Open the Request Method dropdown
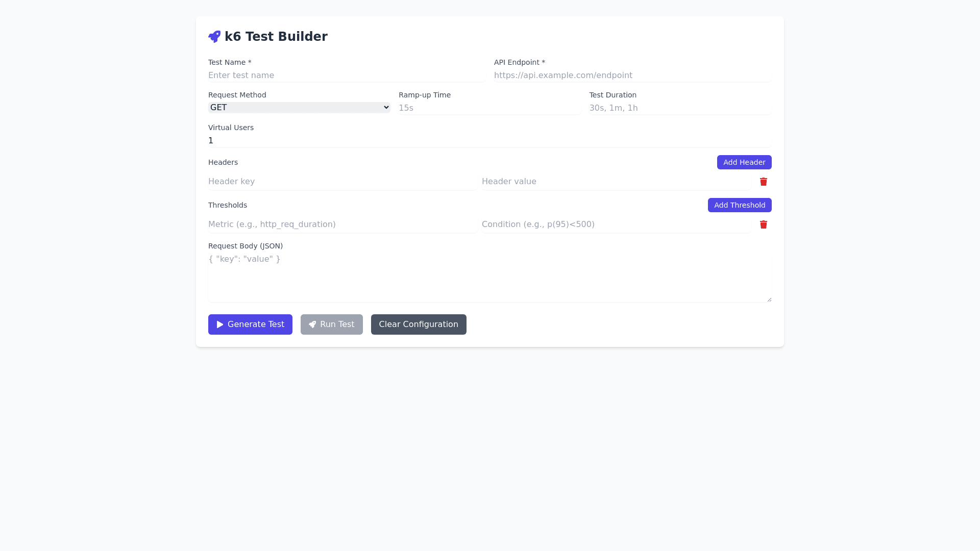This screenshot has width=980, height=551. pyautogui.click(x=299, y=108)
